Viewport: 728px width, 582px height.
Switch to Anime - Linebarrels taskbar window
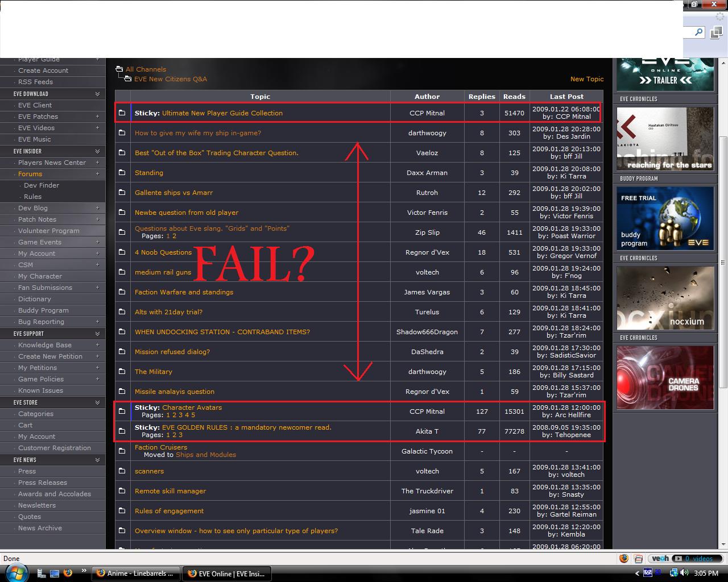pyautogui.click(x=136, y=573)
